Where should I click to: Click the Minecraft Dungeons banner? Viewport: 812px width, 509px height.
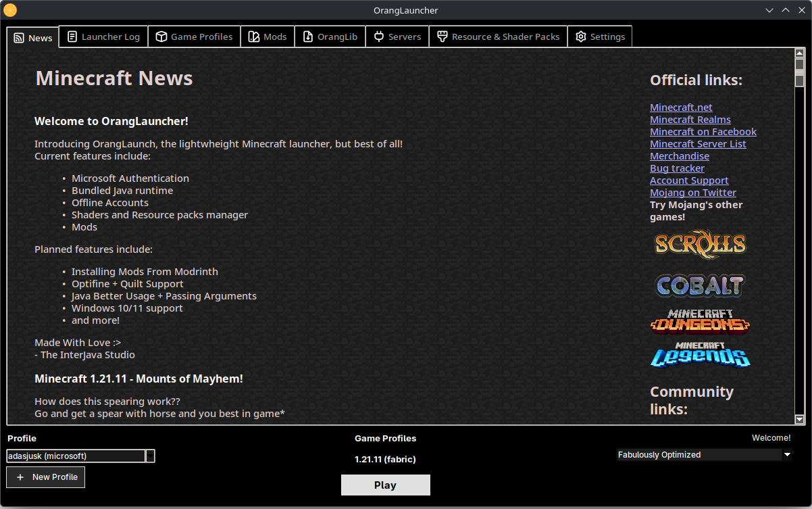tap(700, 322)
